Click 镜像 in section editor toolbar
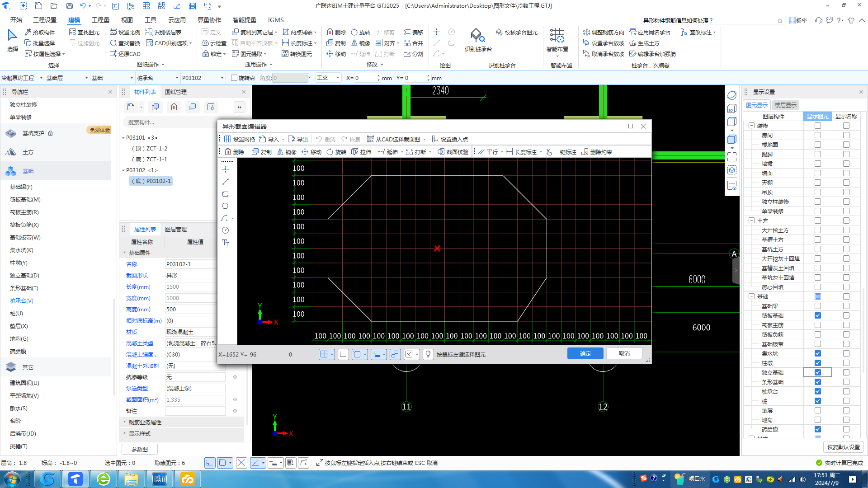The height and width of the screenshot is (488, 868). (287, 152)
